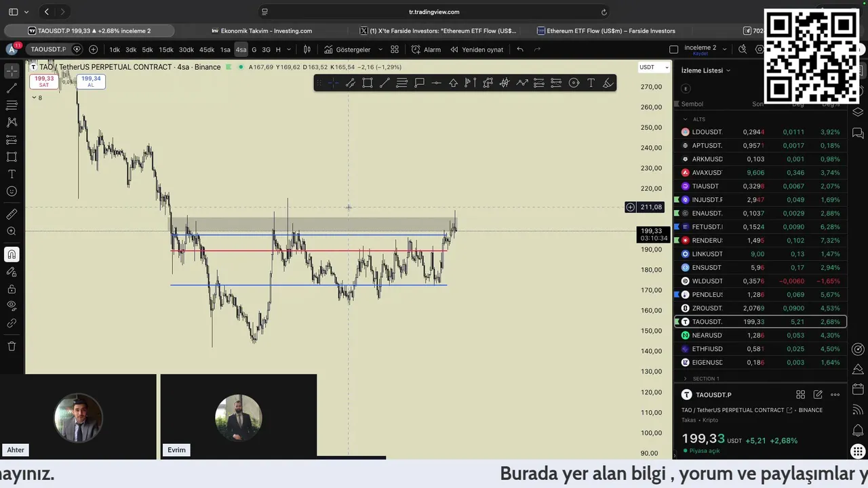Select the ruler measure tool
868x488 pixels.
point(12,214)
